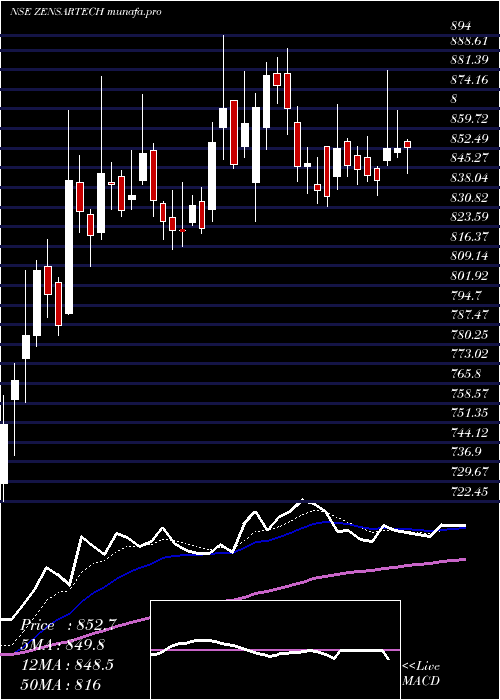Click the <<Live MACD label
Screen dimensions: 500x700
421,674
